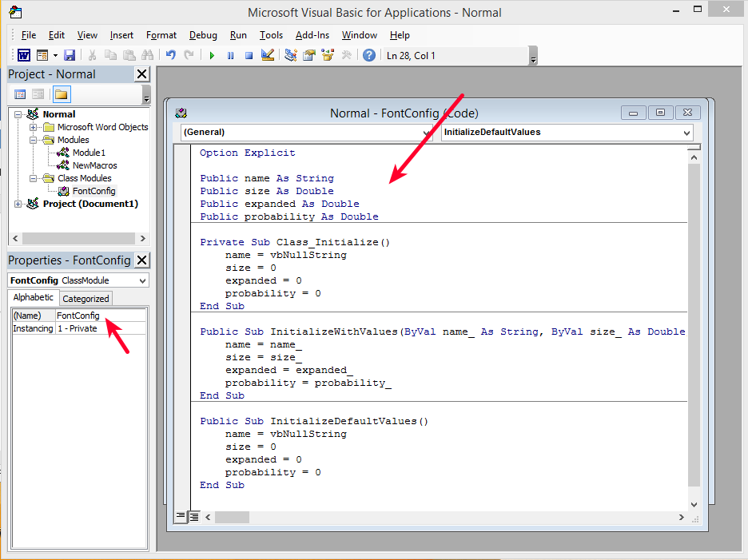Open dropdown arrow next to Insert UserForm

pos(55,55)
